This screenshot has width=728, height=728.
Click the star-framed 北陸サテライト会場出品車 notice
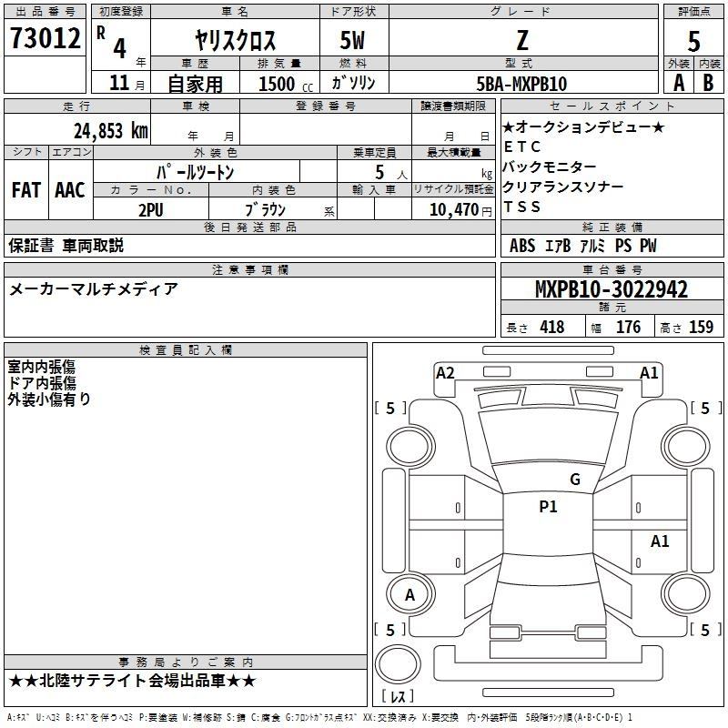point(133,681)
